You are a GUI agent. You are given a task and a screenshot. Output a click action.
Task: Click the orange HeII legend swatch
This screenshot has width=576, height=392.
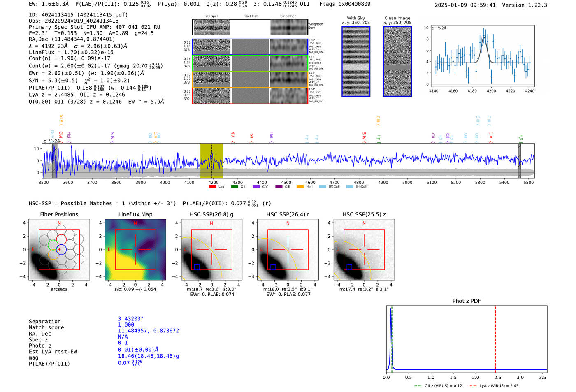(300, 186)
